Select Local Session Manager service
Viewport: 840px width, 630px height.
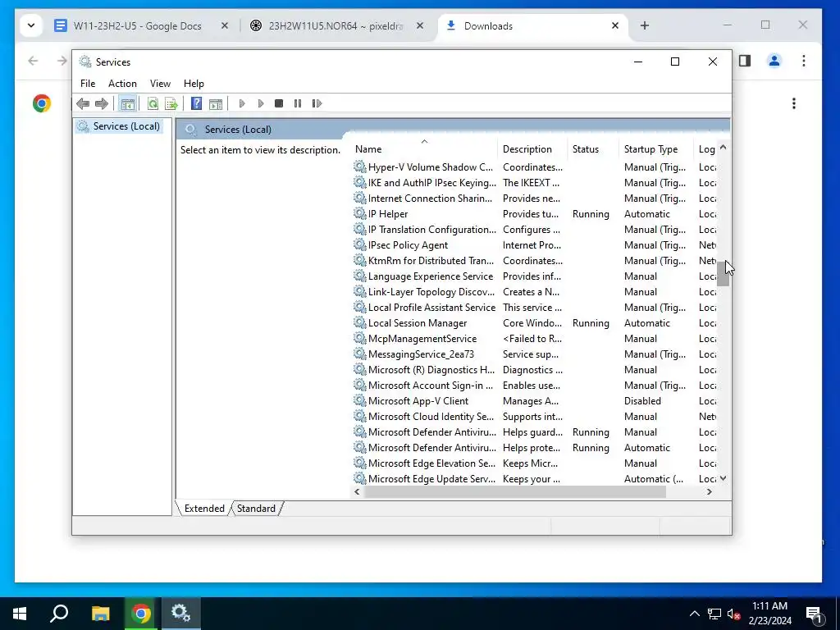click(535, 323)
